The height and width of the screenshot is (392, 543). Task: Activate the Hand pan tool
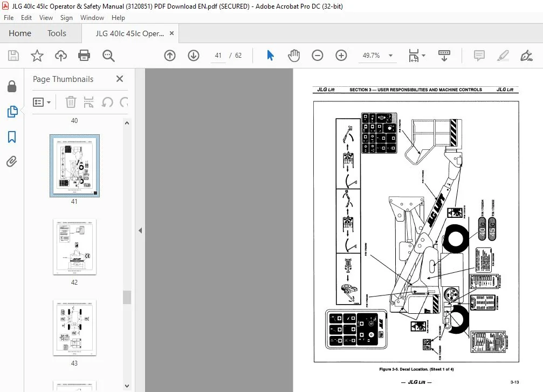pos(294,56)
